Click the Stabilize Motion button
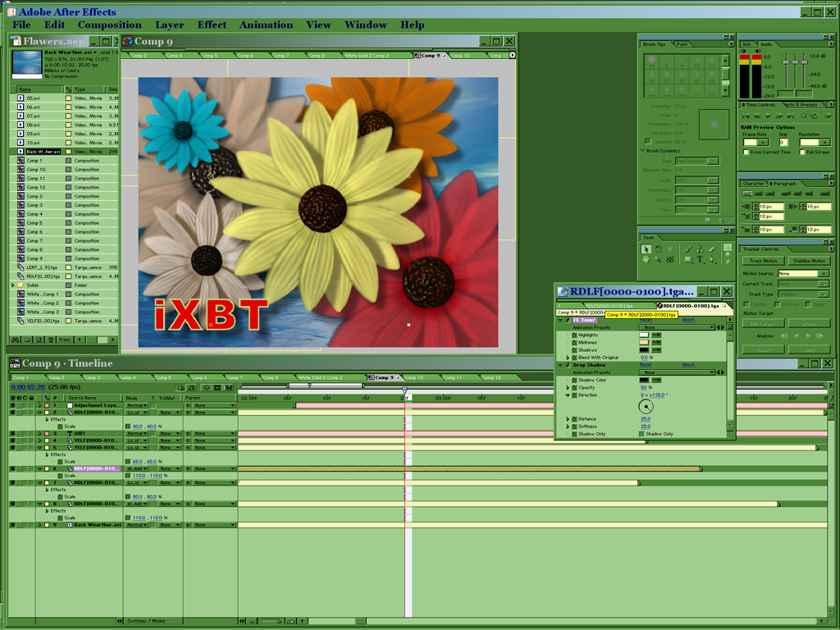Viewport: 840px width, 630px height. [x=809, y=261]
